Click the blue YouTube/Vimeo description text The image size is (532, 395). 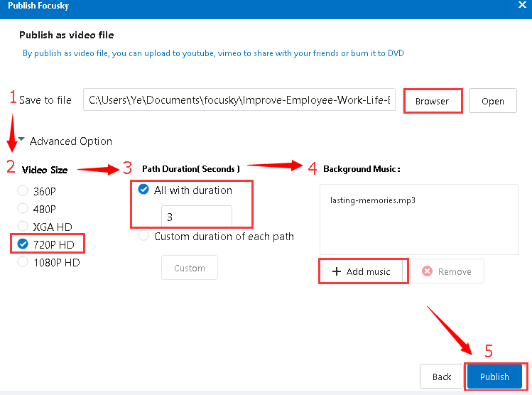tap(213, 53)
